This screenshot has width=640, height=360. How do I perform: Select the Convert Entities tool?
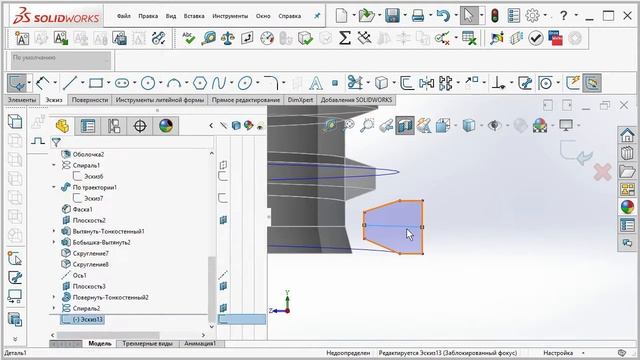click(381, 83)
